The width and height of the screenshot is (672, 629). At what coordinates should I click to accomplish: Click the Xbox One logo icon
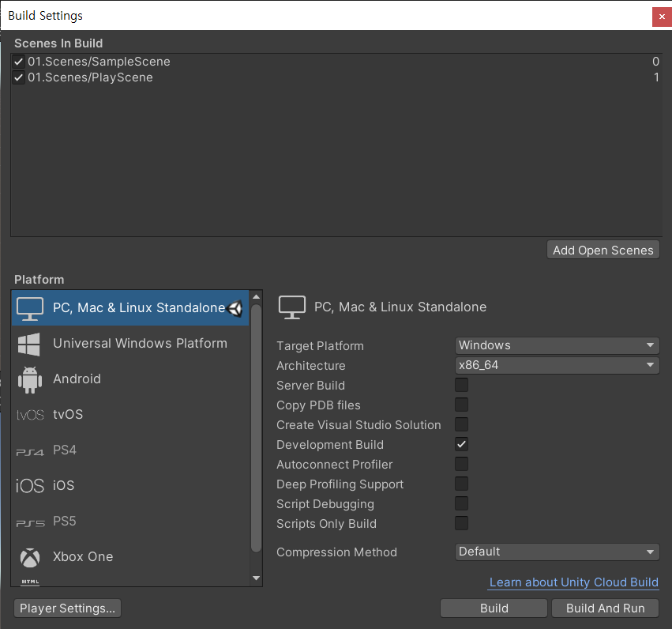[30, 557]
